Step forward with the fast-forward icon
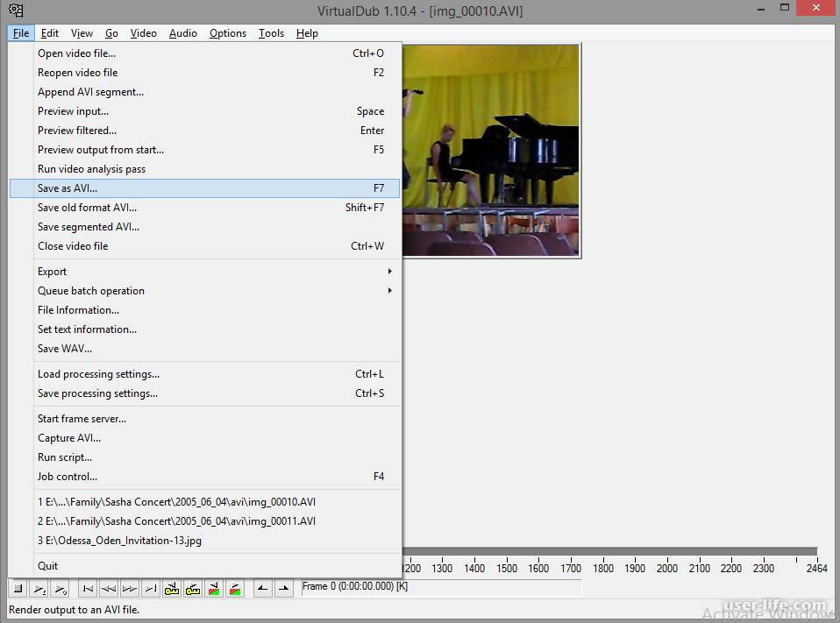The image size is (840, 623). pyautogui.click(x=130, y=589)
